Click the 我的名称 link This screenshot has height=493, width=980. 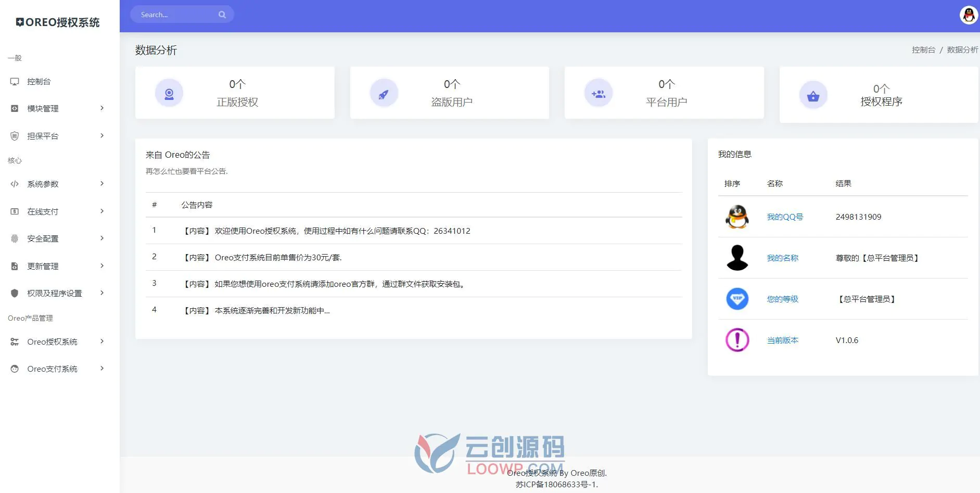tap(782, 258)
